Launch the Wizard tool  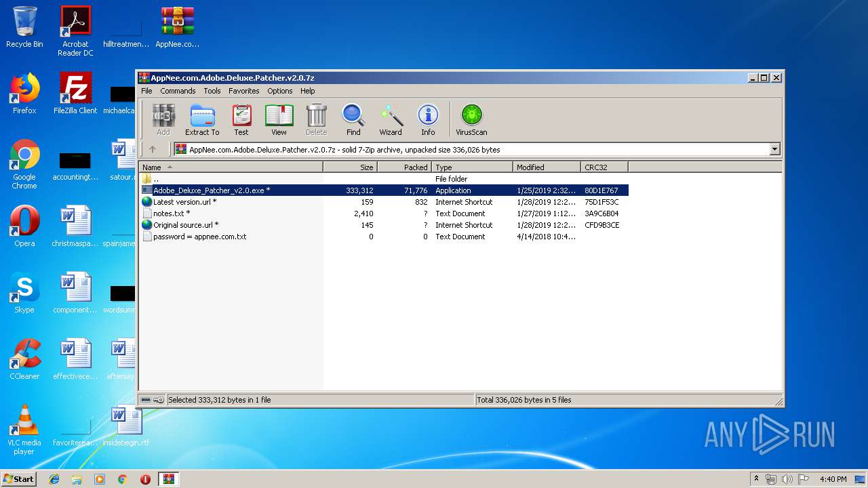[x=391, y=120]
